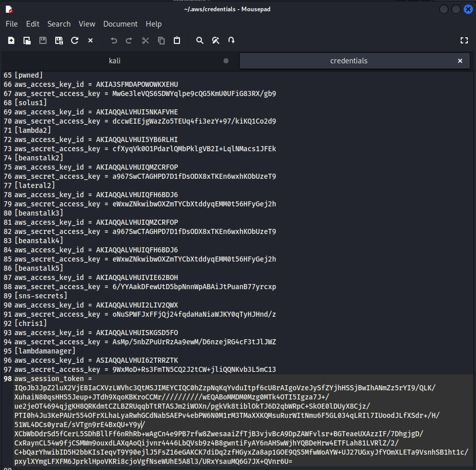Open Find with the magnifier icon
Viewport: 476px width, 470px height.
tap(200, 40)
